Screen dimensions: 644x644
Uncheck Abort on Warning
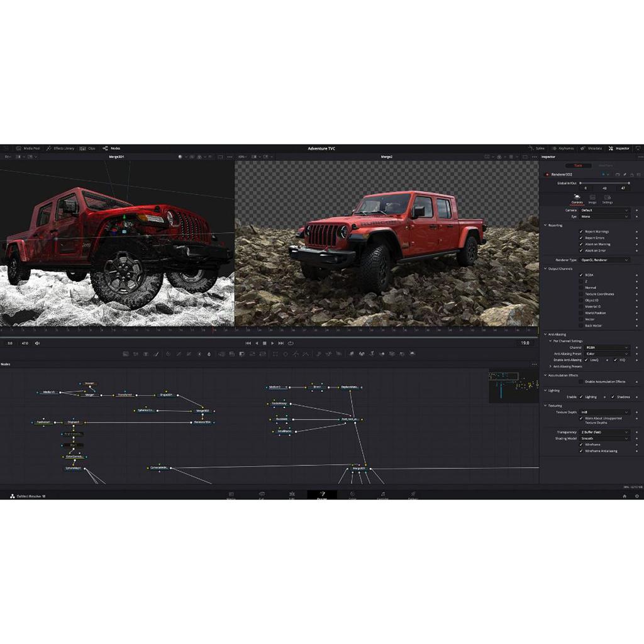tap(580, 244)
